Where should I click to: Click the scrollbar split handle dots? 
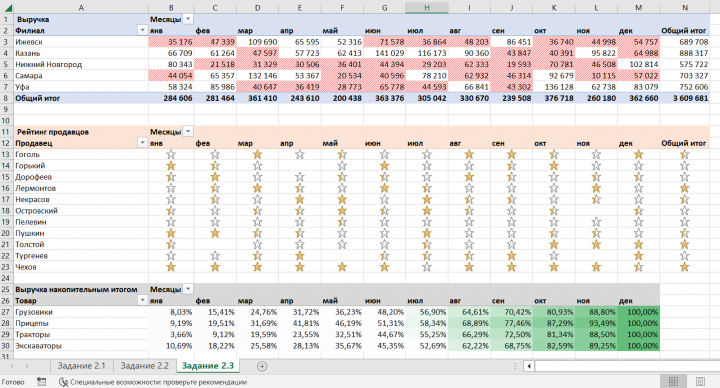tap(515, 366)
